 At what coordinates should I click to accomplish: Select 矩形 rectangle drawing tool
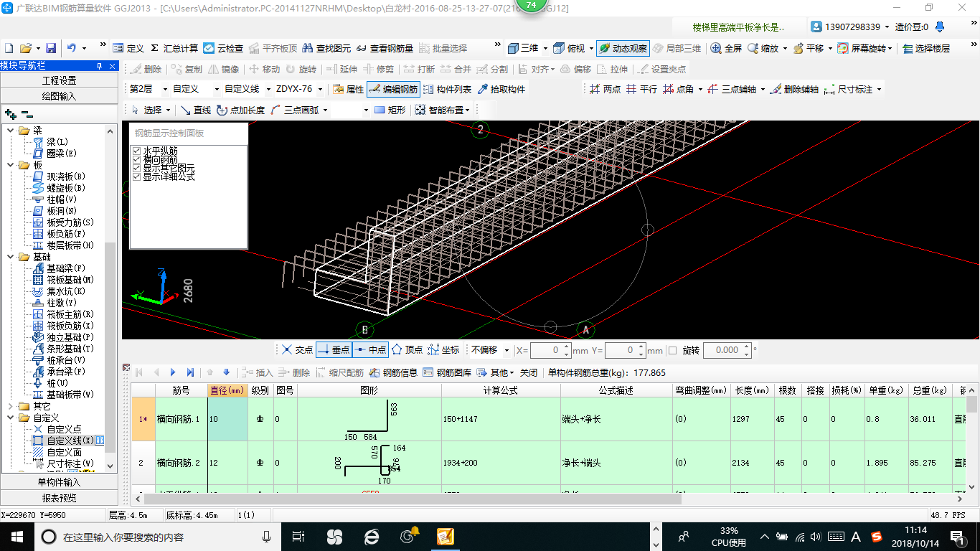pos(390,110)
